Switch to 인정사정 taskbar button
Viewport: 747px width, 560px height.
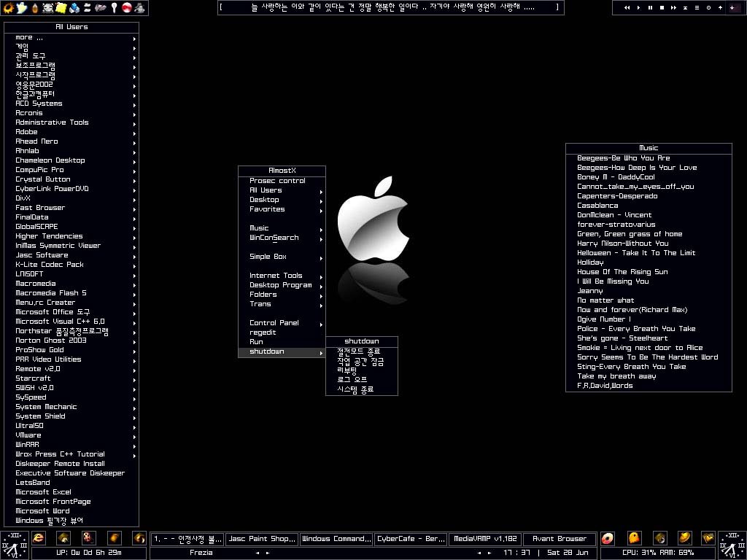pyautogui.click(x=187, y=539)
